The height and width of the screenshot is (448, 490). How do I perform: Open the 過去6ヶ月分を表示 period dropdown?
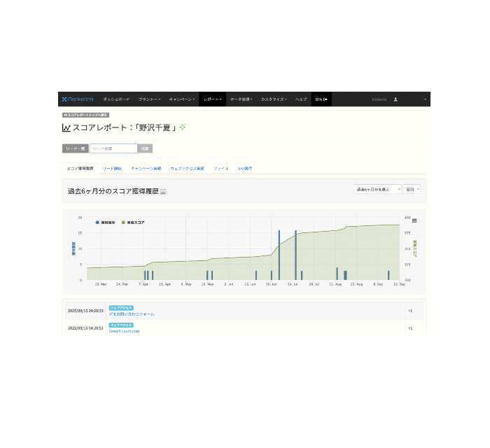[x=377, y=189]
